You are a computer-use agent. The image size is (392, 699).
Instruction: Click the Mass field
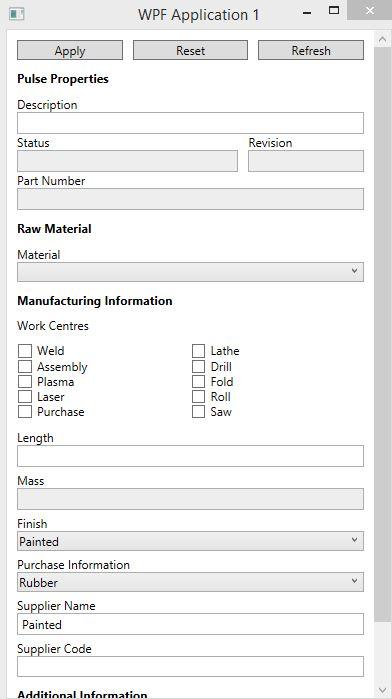coord(190,499)
